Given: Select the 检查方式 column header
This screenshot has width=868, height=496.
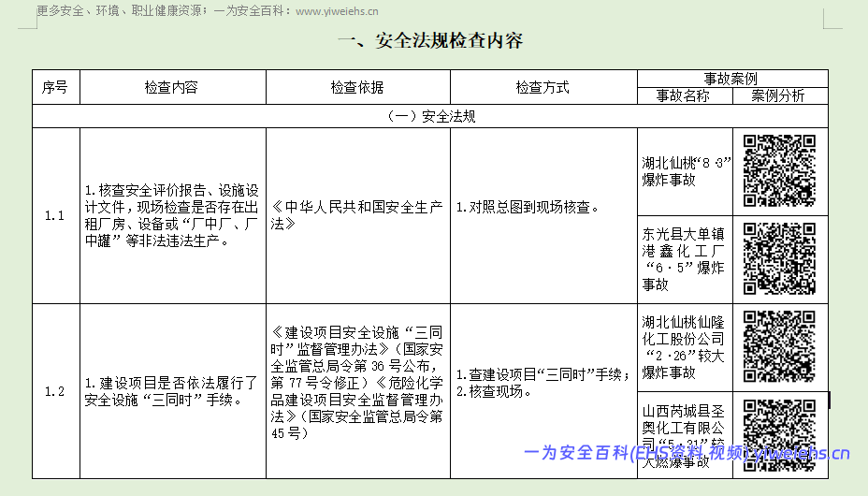Looking at the screenshot, I should pos(542,87).
